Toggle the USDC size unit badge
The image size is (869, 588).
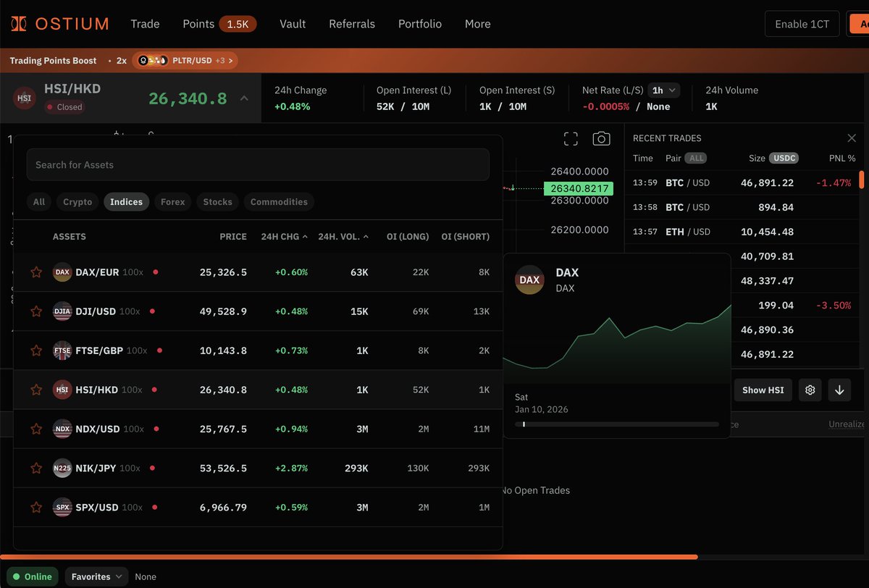click(784, 158)
